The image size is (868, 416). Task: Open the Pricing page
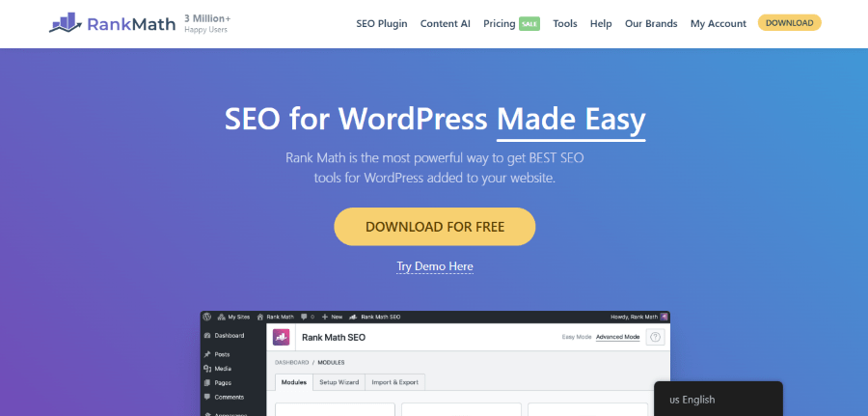pyautogui.click(x=499, y=23)
